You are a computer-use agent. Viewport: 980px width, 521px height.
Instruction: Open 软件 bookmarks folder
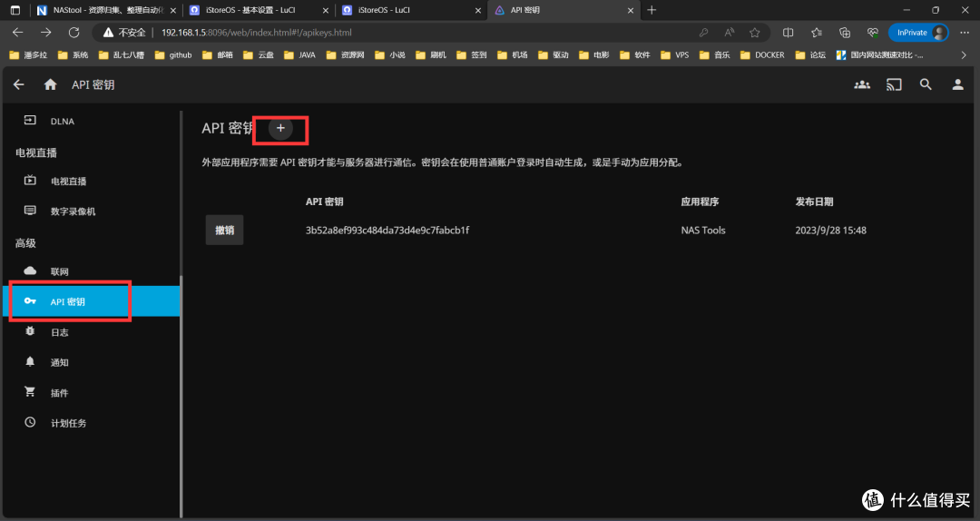pyautogui.click(x=634, y=55)
